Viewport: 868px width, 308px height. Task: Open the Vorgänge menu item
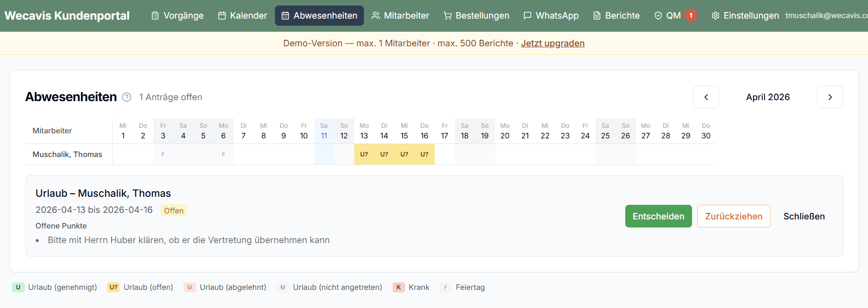(177, 16)
